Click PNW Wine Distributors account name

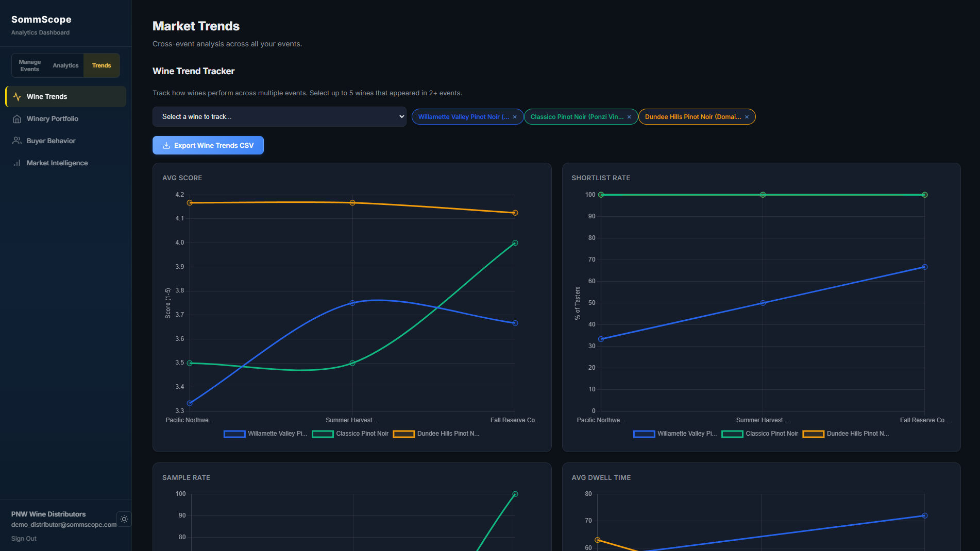click(x=48, y=514)
